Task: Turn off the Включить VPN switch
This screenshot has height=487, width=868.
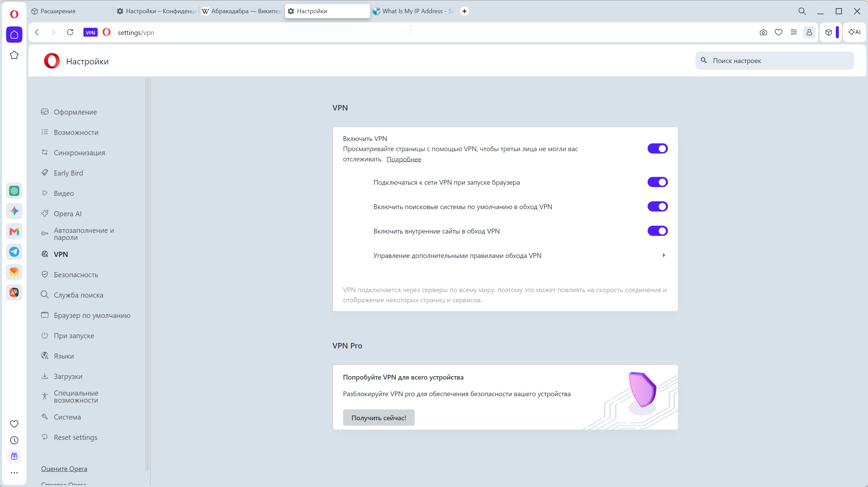Action: (657, 148)
